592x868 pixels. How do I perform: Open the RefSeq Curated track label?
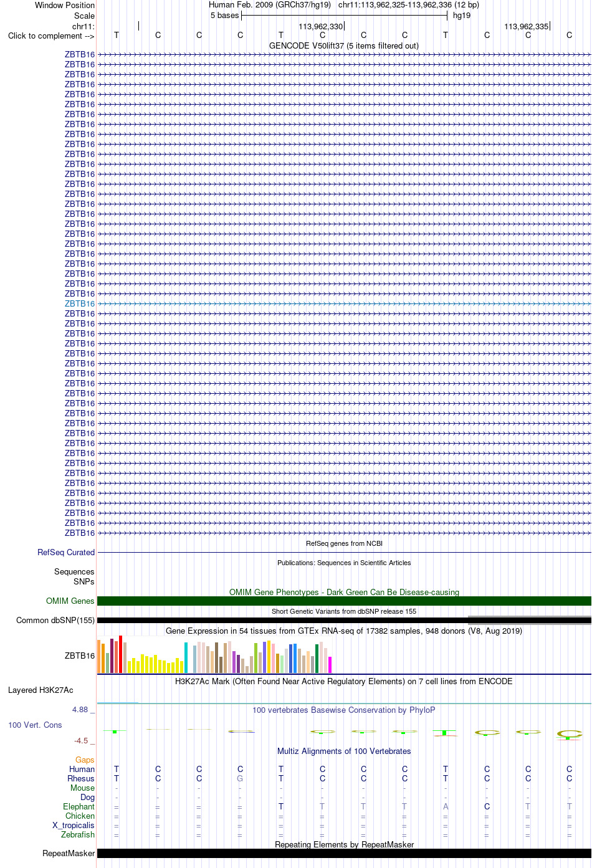point(66,552)
